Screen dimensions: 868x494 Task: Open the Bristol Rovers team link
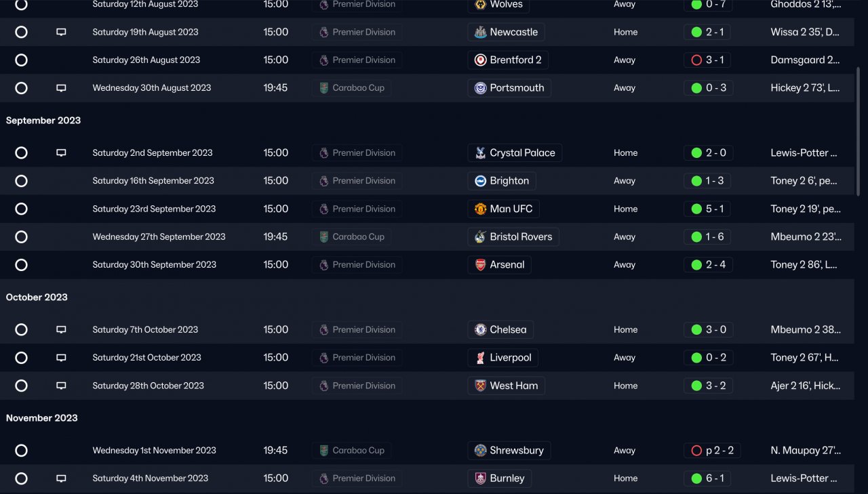point(520,237)
